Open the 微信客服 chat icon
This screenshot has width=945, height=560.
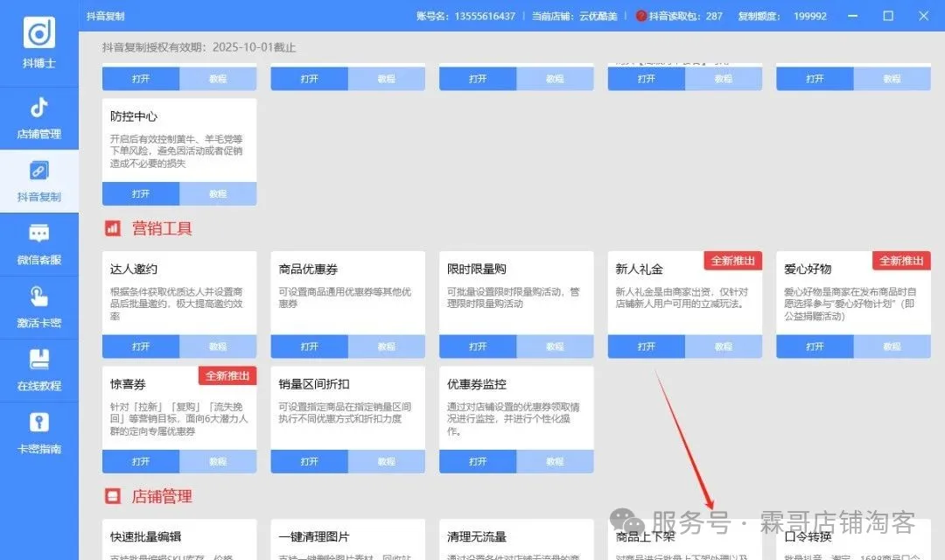pyautogui.click(x=38, y=234)
